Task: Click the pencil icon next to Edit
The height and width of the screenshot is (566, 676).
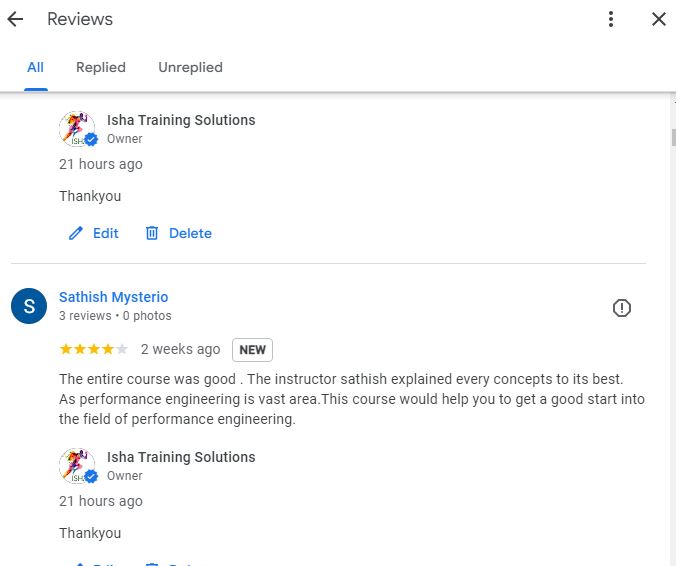Action: (x=76, y=233)
